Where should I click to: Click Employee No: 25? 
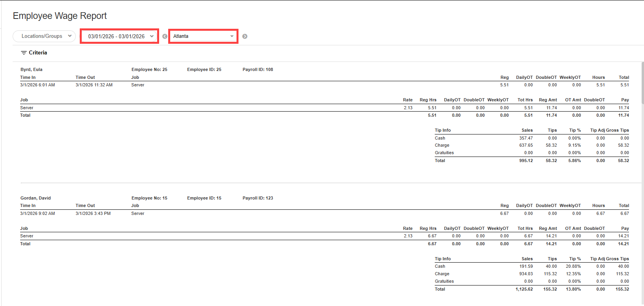pyautogui.click(x=149, y=69)
